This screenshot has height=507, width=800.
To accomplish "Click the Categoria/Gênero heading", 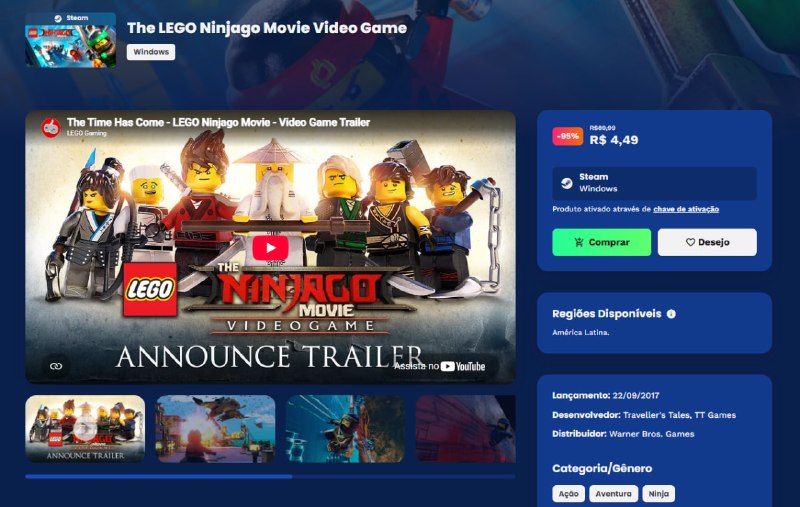I will 602,468.
